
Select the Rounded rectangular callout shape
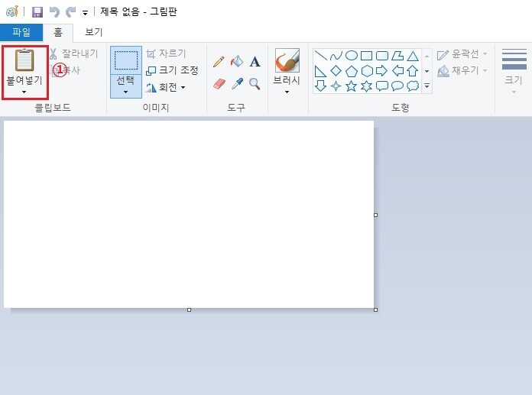[382, 86]
